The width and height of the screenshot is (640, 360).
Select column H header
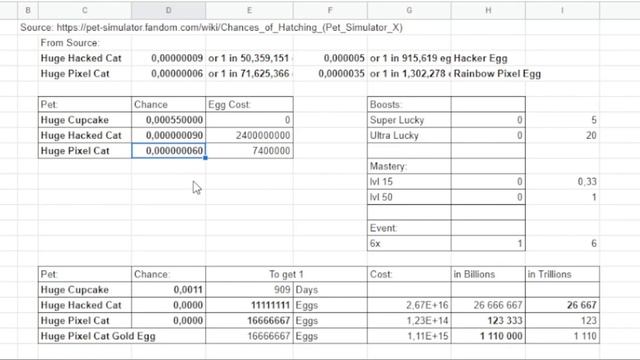pyautogui.click(x=488, y=10)
